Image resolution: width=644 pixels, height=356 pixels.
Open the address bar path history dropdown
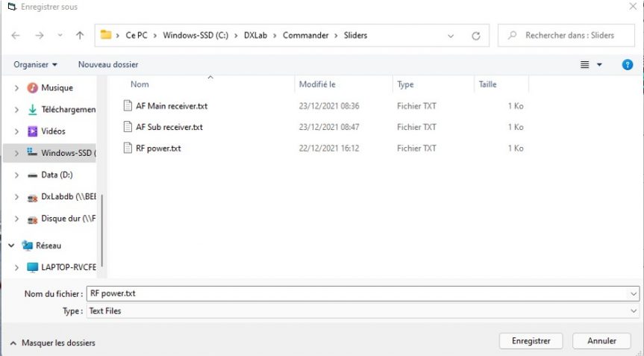click(451, 35)
